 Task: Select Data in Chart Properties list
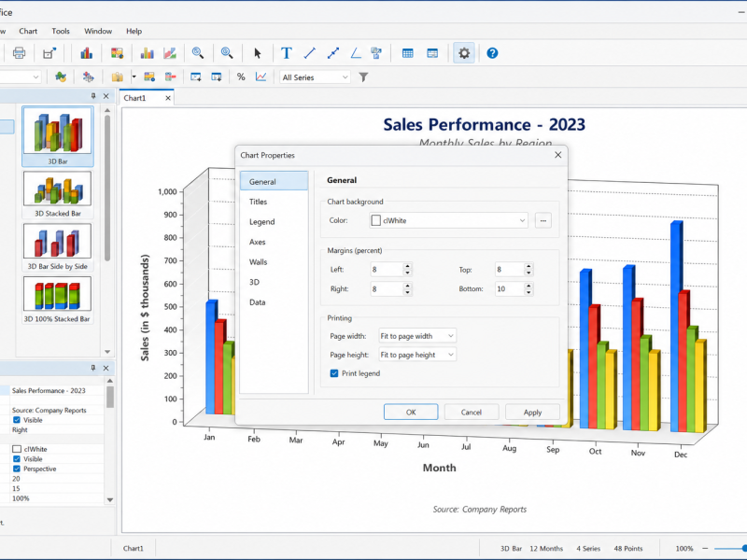pyautogui.click(x=274, y=302)
